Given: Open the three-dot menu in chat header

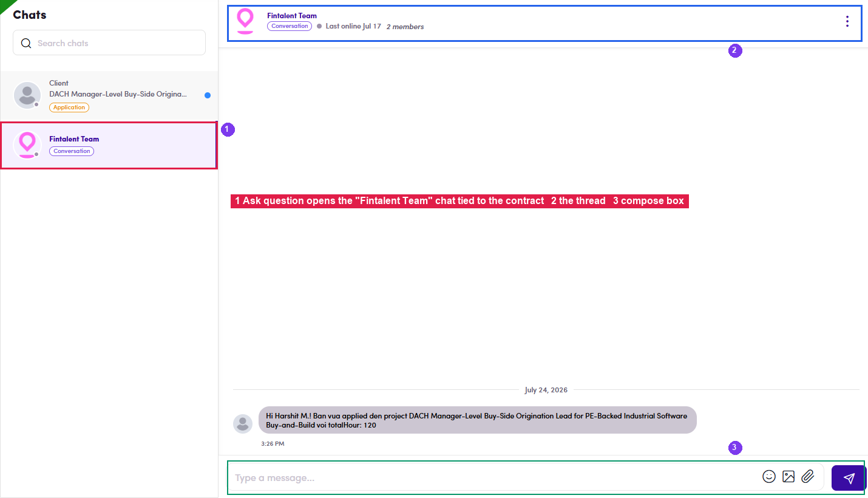Looking at the screenshot, I should tap(847, 21).
